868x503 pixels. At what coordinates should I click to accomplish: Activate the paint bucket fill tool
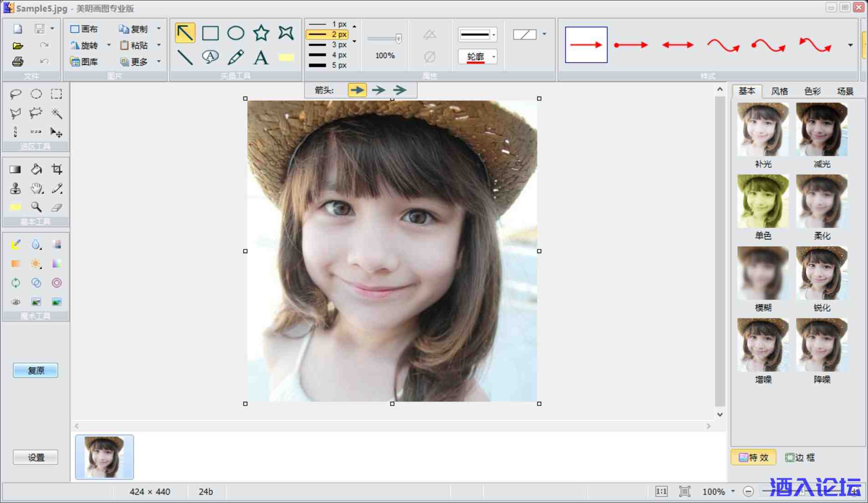36,169
